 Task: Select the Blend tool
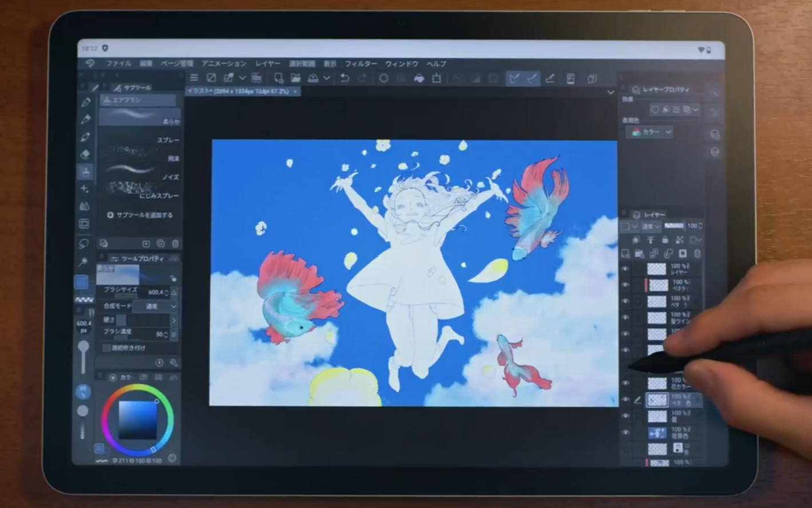(x=85, y=206)
